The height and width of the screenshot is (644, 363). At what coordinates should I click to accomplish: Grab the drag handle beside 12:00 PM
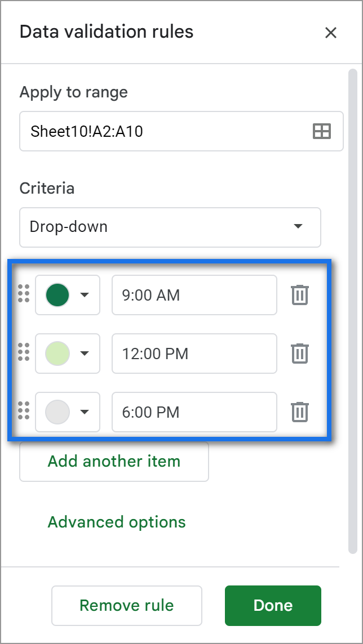[x=23, y=354]
